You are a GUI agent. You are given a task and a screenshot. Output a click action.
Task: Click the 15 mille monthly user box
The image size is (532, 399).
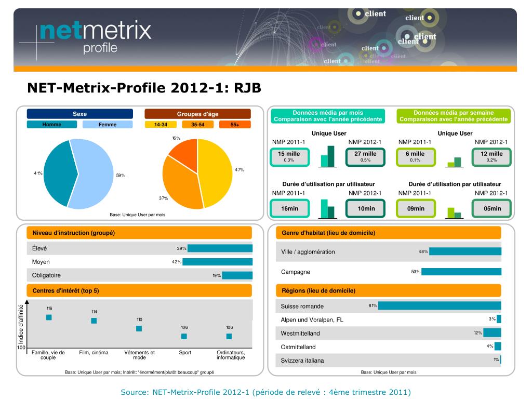tap(289, 157)
